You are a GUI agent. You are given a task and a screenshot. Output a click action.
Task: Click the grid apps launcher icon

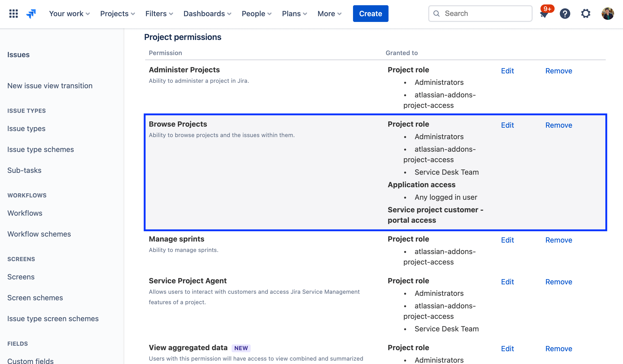pos(13,13)
